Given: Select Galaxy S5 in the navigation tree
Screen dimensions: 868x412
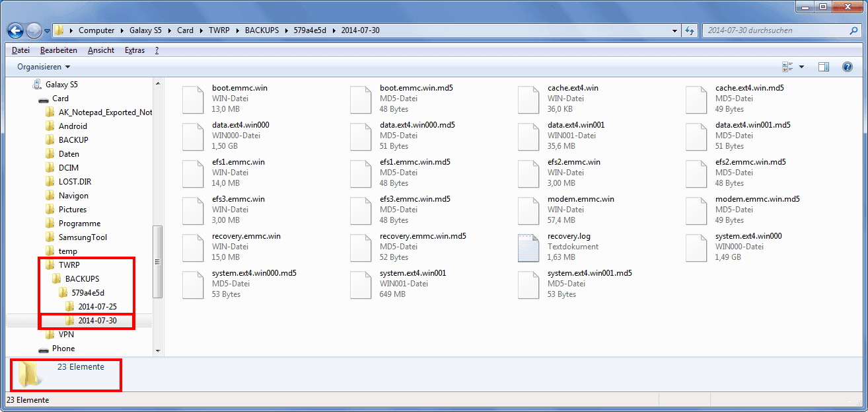Looking at the screenshot, I should [61, 85].
